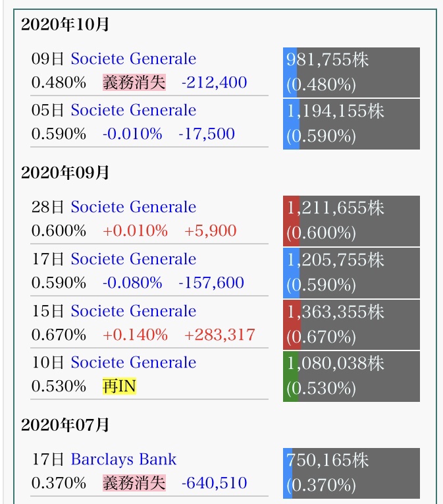This screenshot has height=504, width=443.
Task: Click the 981,755株 share bar
Action: pos(352,72)
